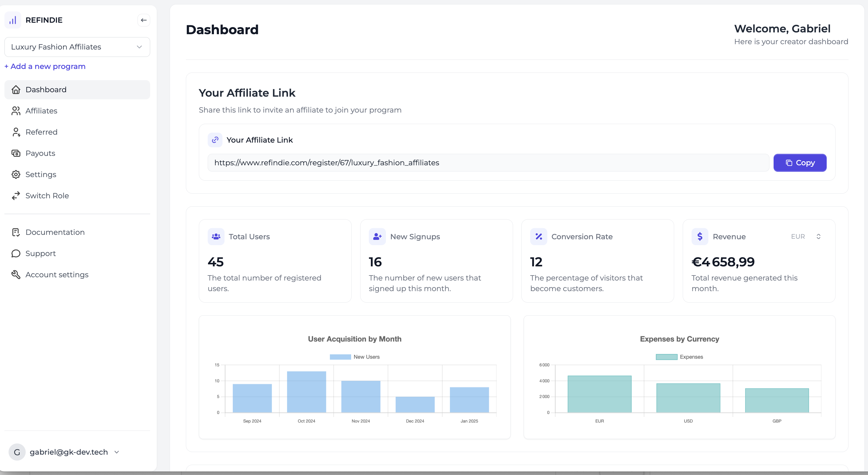Click the Support chat bubble icon

pos(16,253)
